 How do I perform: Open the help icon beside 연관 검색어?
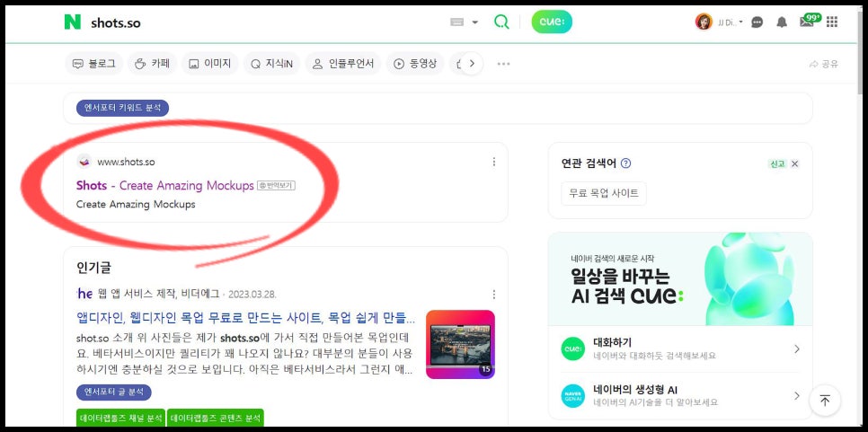[626, 163]
